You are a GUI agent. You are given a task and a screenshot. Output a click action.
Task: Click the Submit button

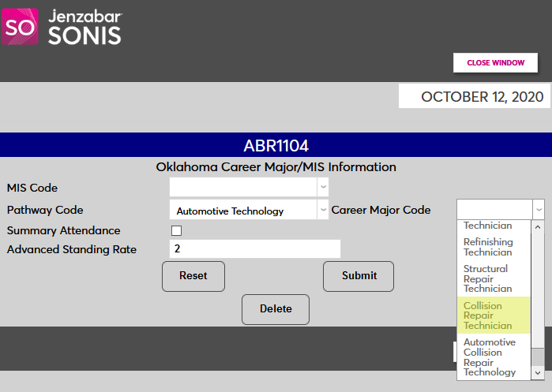point(359,276)
